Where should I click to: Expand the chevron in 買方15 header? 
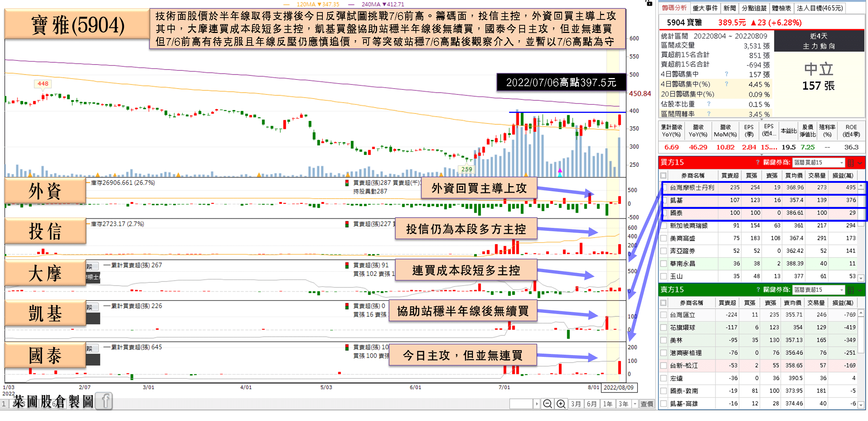[860, 163]
